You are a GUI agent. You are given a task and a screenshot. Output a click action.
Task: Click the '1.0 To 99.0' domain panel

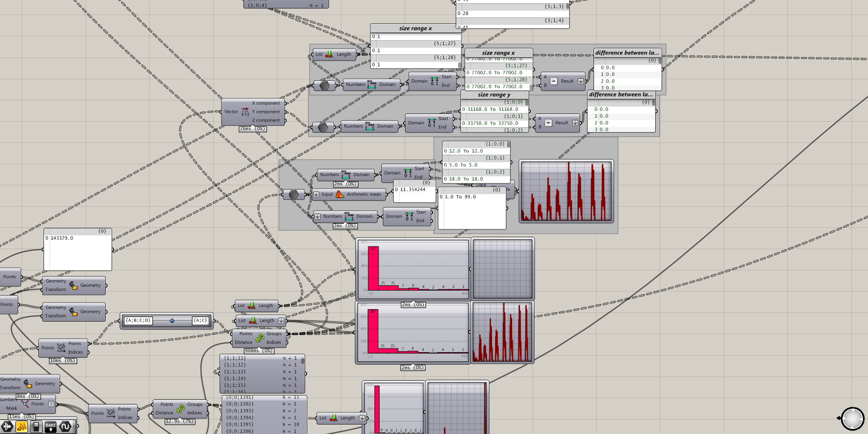[x=472, y=208]
